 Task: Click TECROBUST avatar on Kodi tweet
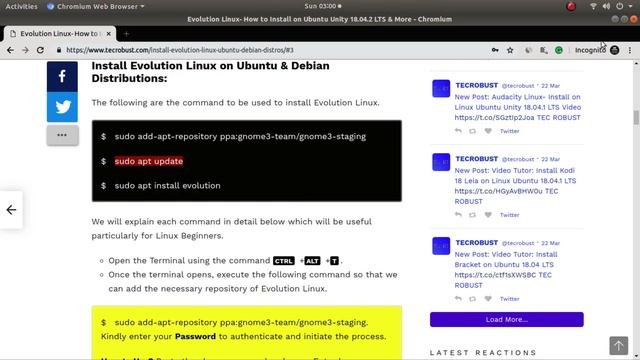tap(441, 162)
